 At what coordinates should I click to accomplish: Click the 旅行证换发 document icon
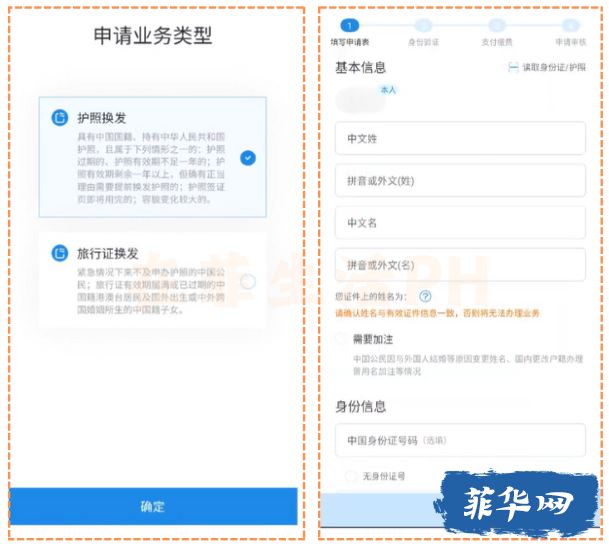coord(59,253)
